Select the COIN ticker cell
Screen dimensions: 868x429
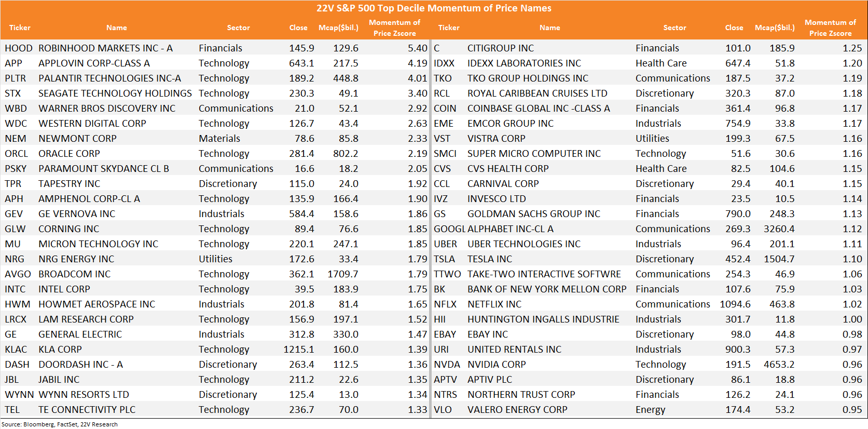click(x=445, y=109)
